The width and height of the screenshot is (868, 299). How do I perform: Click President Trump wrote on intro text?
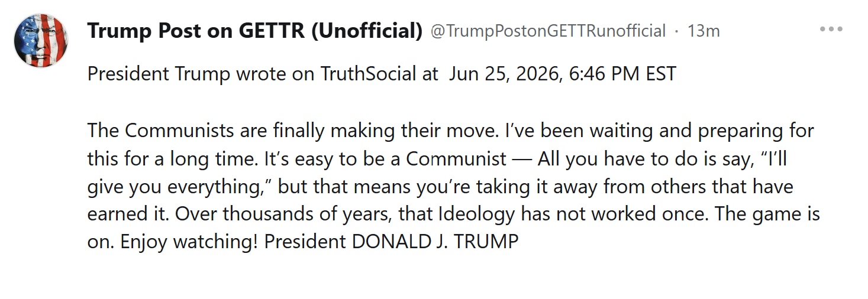pos(201,74)
